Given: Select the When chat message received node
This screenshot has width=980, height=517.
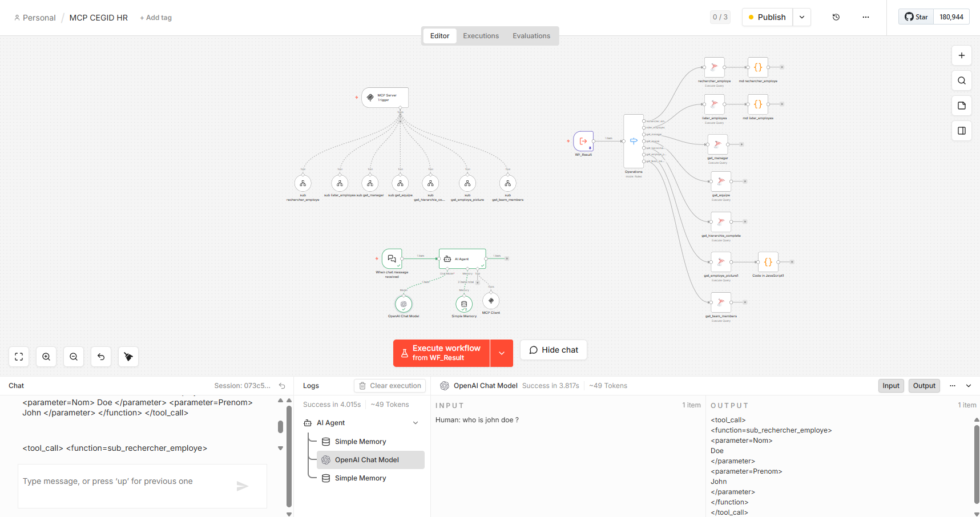Looking at the screenshot, I should pos(392,258).
